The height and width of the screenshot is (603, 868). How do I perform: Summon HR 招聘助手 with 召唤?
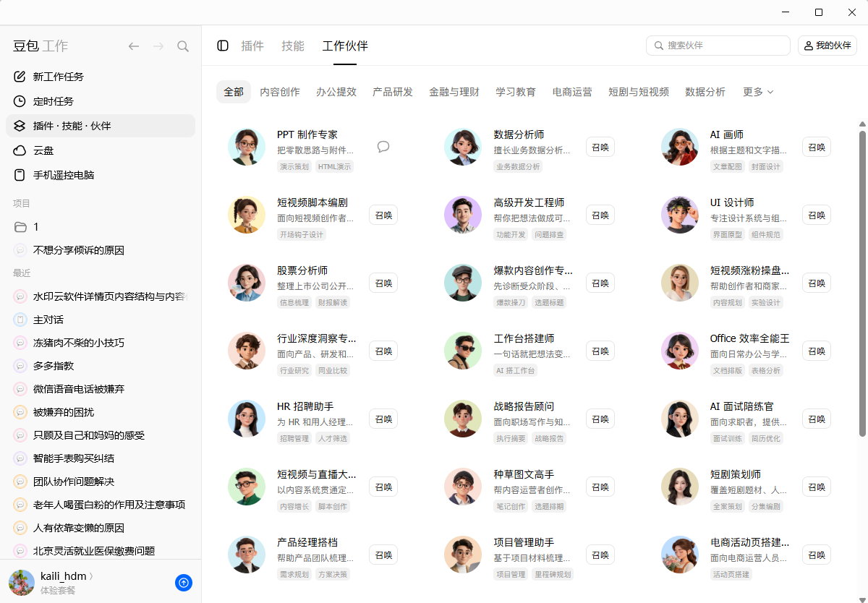coord(383,419)
